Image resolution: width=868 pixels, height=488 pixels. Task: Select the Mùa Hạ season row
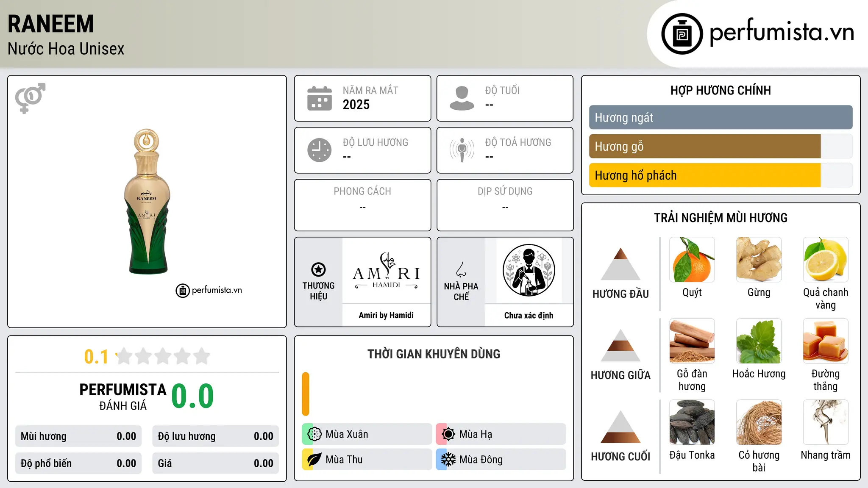(x=501, y=434)
